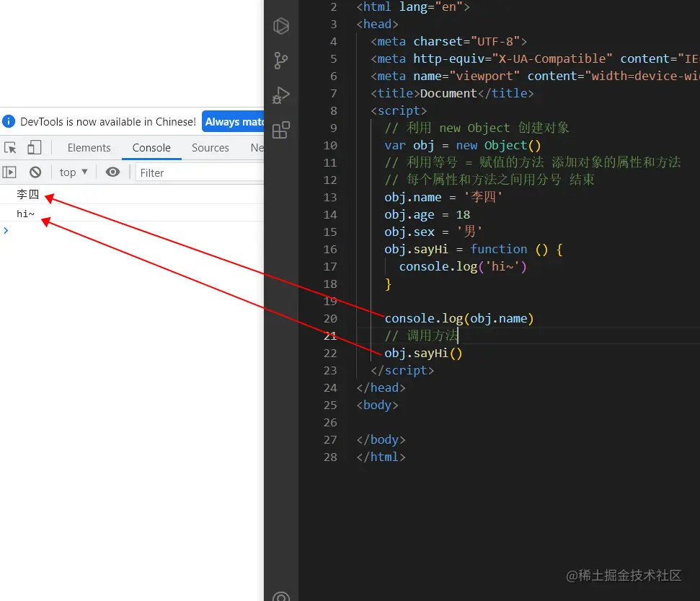Click the obj.sayHi = function line

point(473,250)
